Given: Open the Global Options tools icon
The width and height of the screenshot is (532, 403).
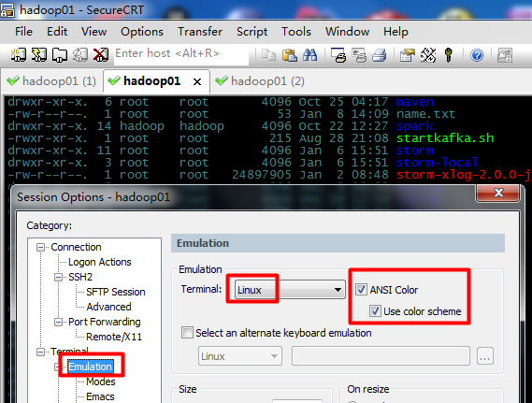Looking at the screenshot, I should (428, 55).
